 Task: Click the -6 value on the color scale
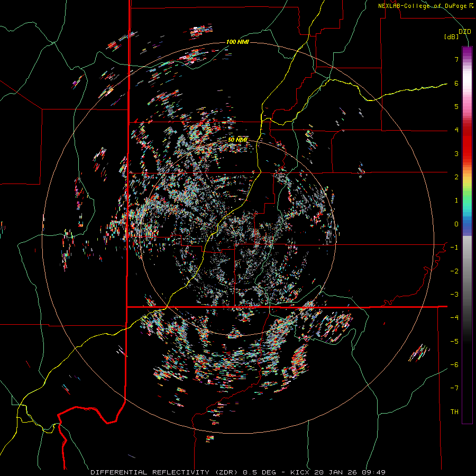[x=454, y=365]
